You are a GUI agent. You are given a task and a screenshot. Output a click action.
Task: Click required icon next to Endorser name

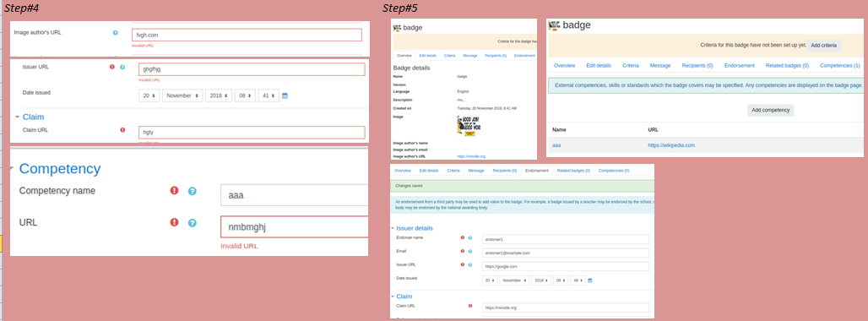click(x=462, y=237)
